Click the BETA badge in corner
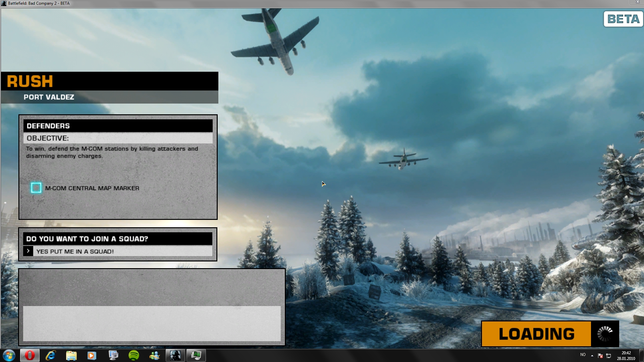The width and height of the screenshot is (644, 362). click(x=623, y=19)
